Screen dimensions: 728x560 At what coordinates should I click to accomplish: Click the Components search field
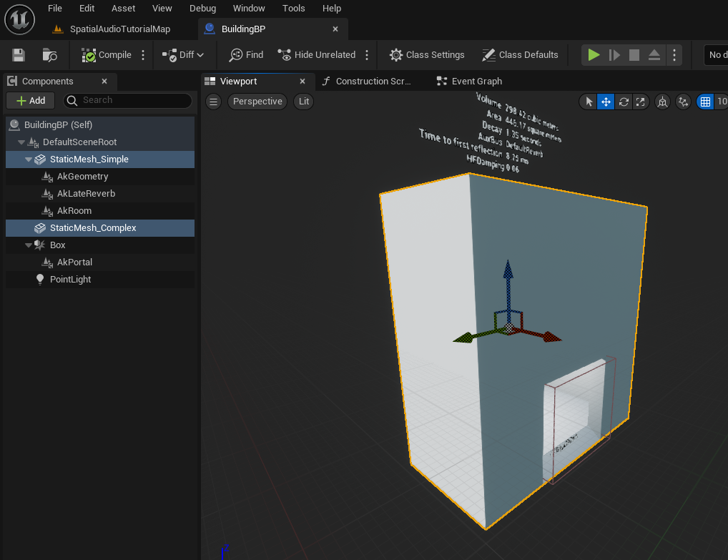pos(127,101)
